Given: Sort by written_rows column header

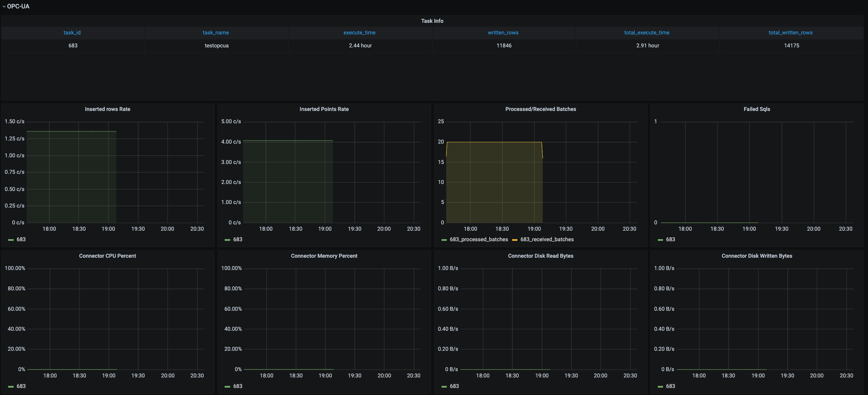Looking at the screenshot, I should click(503, 33).
